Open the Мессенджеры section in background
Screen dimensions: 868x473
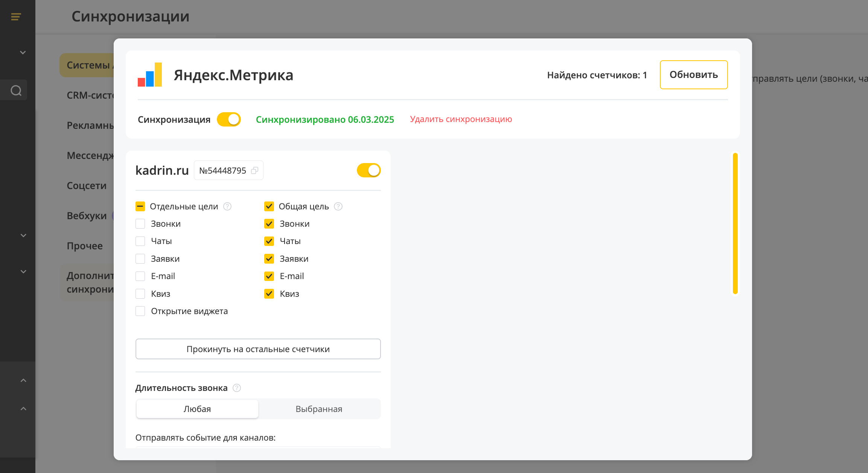pyautogui.click(x=90, y=156)
